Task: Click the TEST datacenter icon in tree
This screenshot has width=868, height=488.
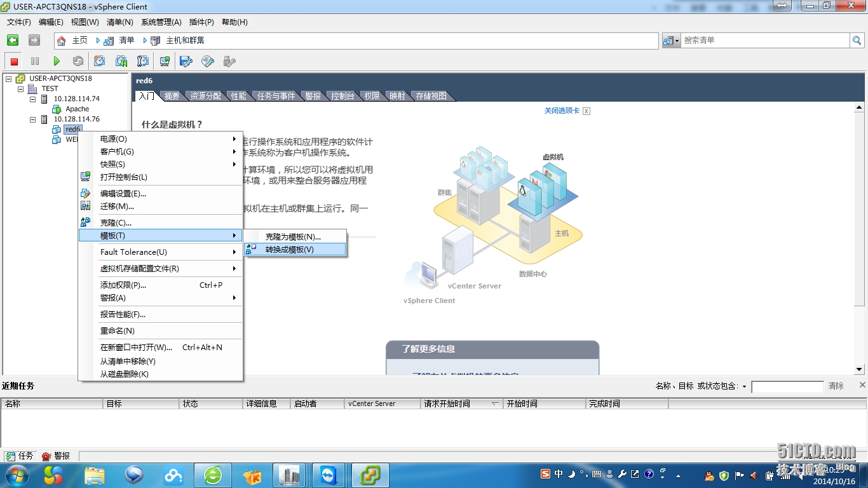Action: 32,88
